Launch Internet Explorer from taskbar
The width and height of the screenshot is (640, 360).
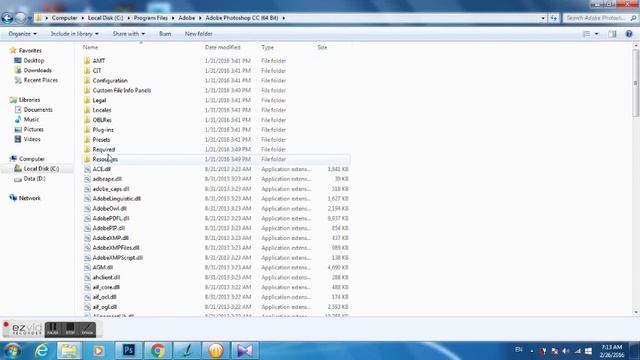point(42,351)
